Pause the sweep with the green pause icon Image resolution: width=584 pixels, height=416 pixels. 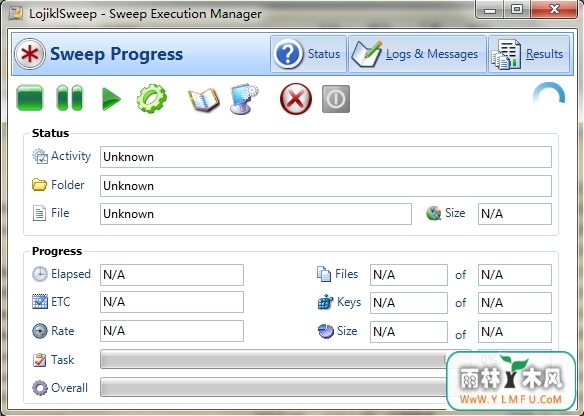[69, 98]
